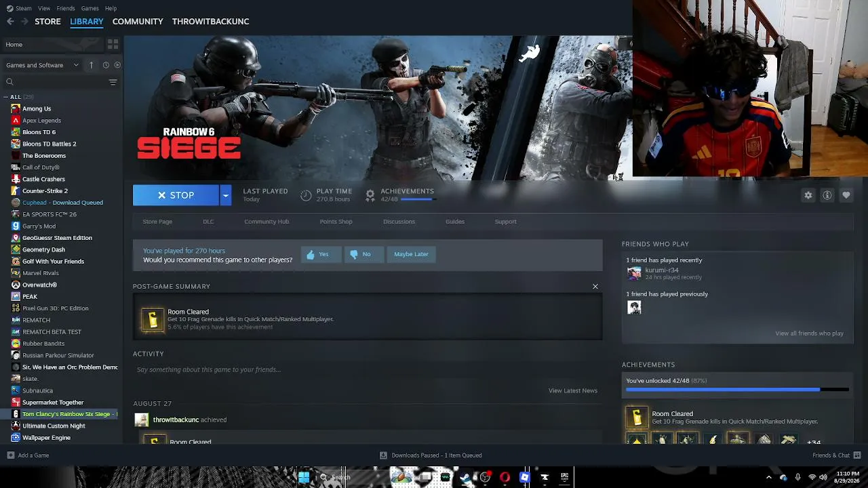Viewport: 868px width, 488px height.
Task: Open the Points Shop link
Action: tap(336, 222)
